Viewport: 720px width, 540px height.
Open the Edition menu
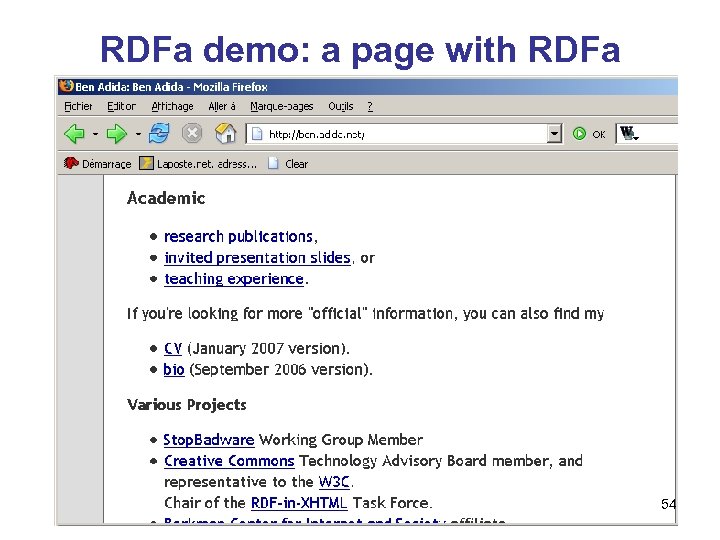coord(121,107)
